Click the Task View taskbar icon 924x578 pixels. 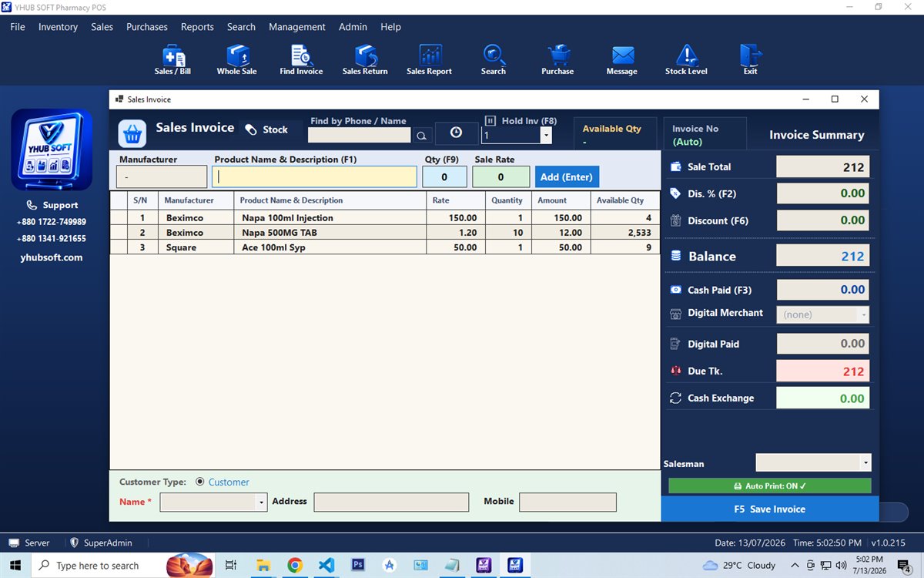(230, 565)
